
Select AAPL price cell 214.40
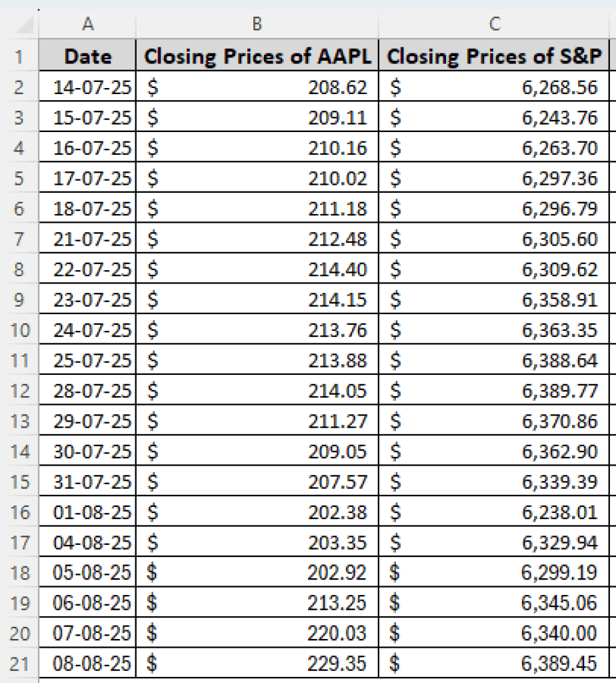click(257, 269)
